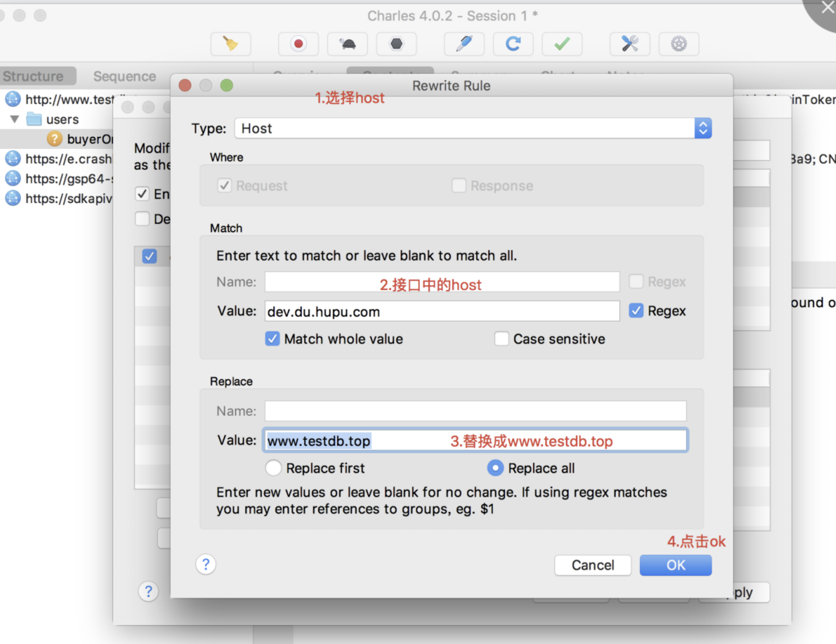Select globe icon of http://www.test host
The image size is (836, 644).
coord(13,99)
